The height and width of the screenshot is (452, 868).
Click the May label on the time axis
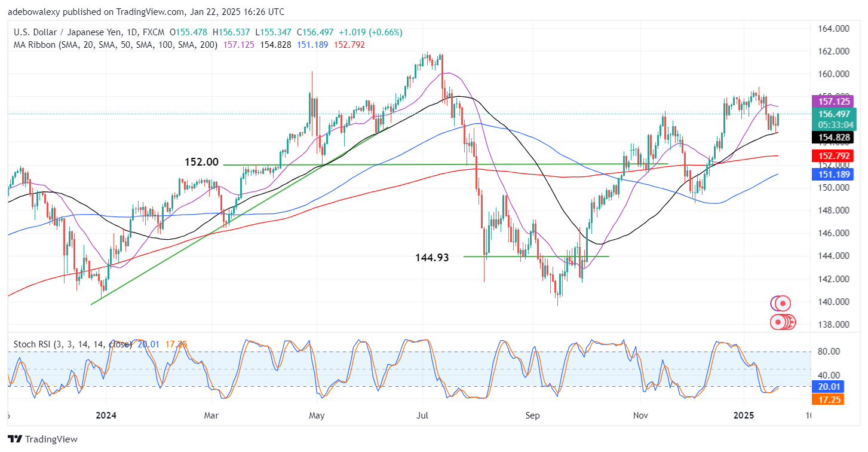317,415
